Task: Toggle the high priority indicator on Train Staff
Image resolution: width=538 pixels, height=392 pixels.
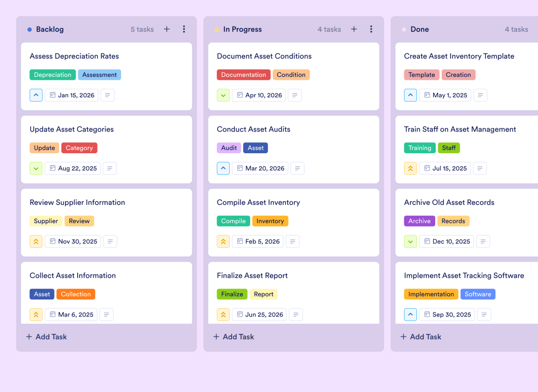Action: (x=410, y=168)
